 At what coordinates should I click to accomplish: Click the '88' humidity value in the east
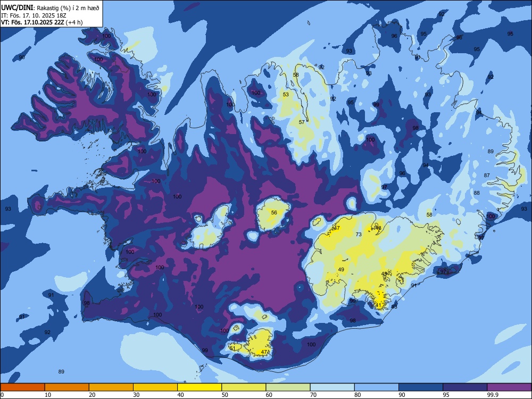477,193
